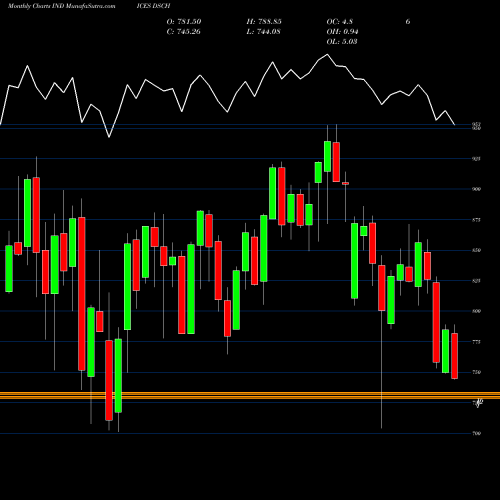The image size is (500, 500).
Task: Click the high value 'H: 788.85'
Action: tap(264, 22)
